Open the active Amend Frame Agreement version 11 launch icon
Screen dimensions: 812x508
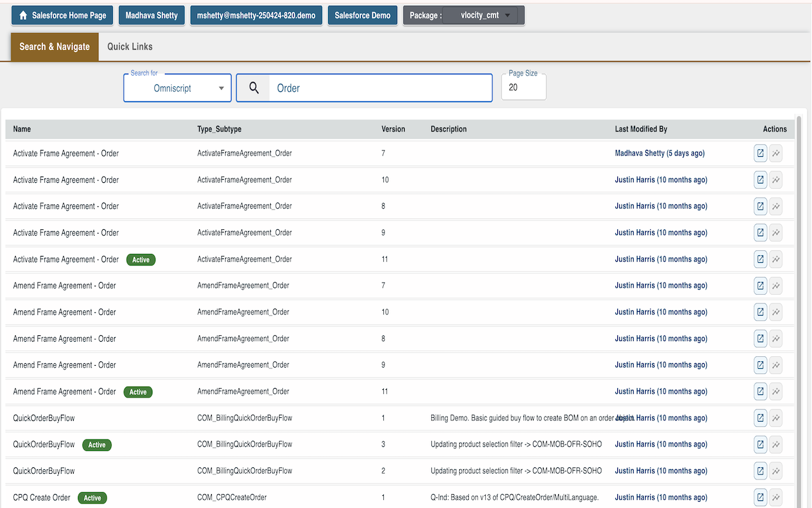pyautogui.click(x=760, y=391)
